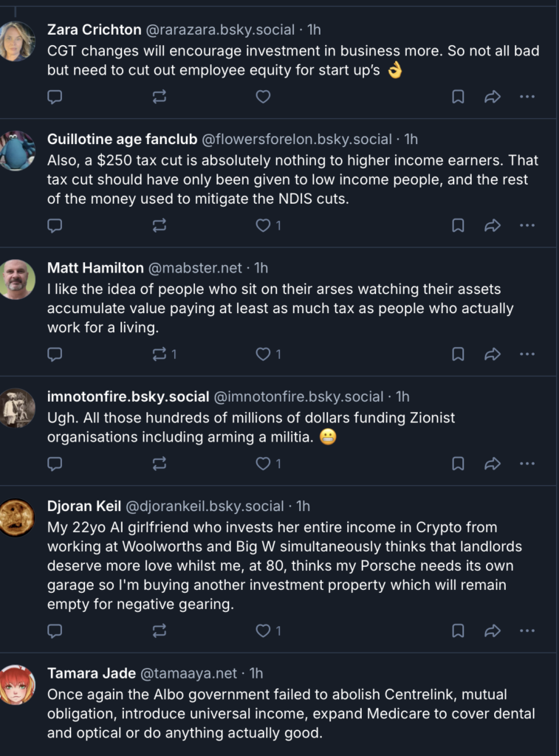Open Tamara Jade's post about Albo government
Viewport: 559px width, 756px height.
click(291, 714)
